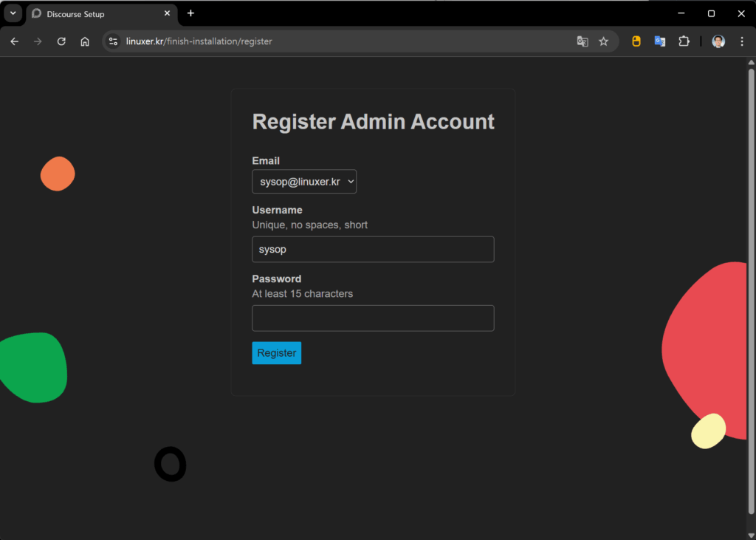Click the browser back arrow
The width and height of the screenshot is (756, 540).
pos(14,41)
